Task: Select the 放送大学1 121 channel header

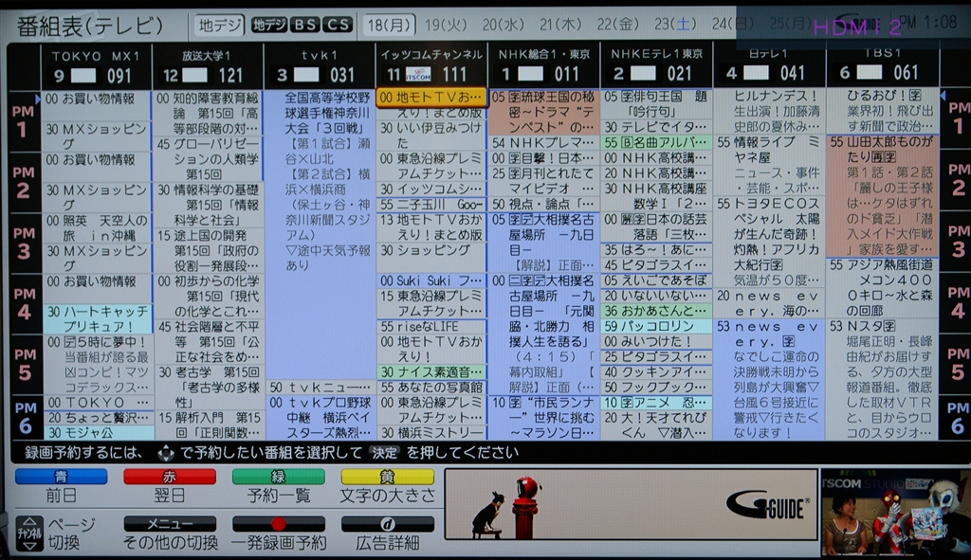Action: pos(208,67)
